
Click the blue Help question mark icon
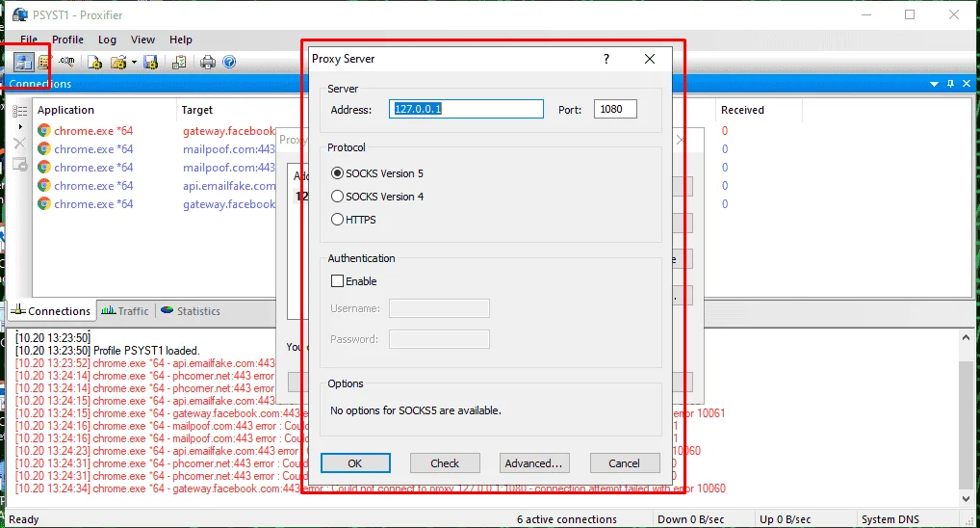(229, 62)
